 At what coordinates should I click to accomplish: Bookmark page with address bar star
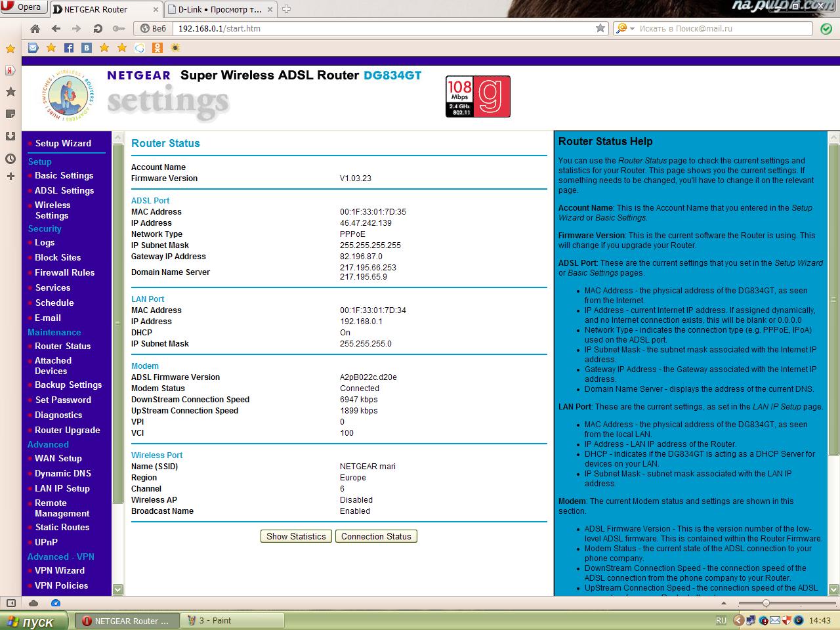click(x=600, y=28)
